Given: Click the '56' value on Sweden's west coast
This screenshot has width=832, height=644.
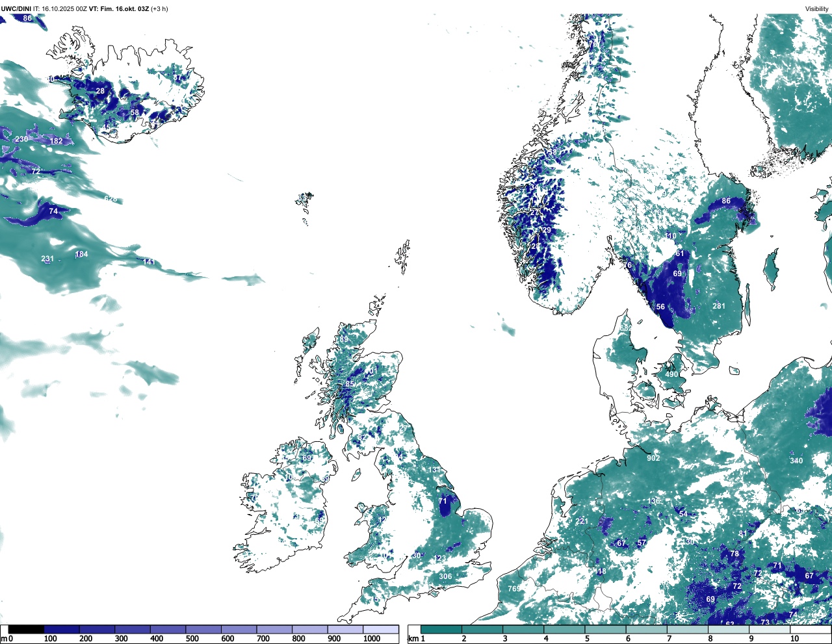Looking at the screenshot, I should pos(660,307).
